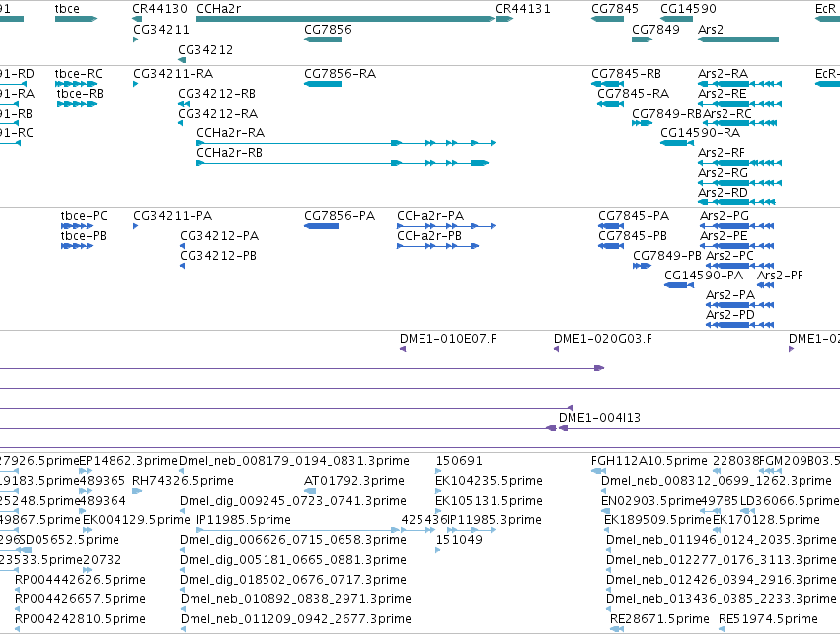This screenshot has height=634, width=840.
Task: Select protein CG7856-PA label
Action: (x=340, y=216)
